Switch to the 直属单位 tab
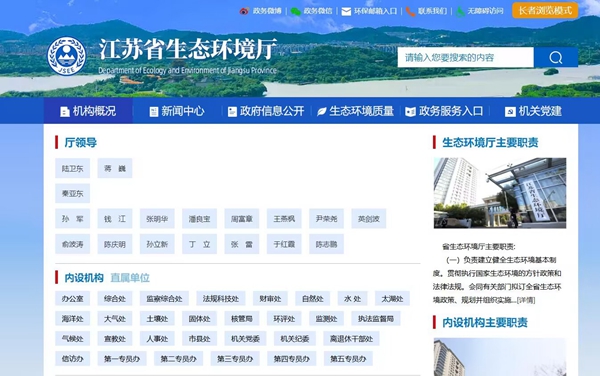The width and height of the screenshot is (600, 376). [x=130, y=278]
